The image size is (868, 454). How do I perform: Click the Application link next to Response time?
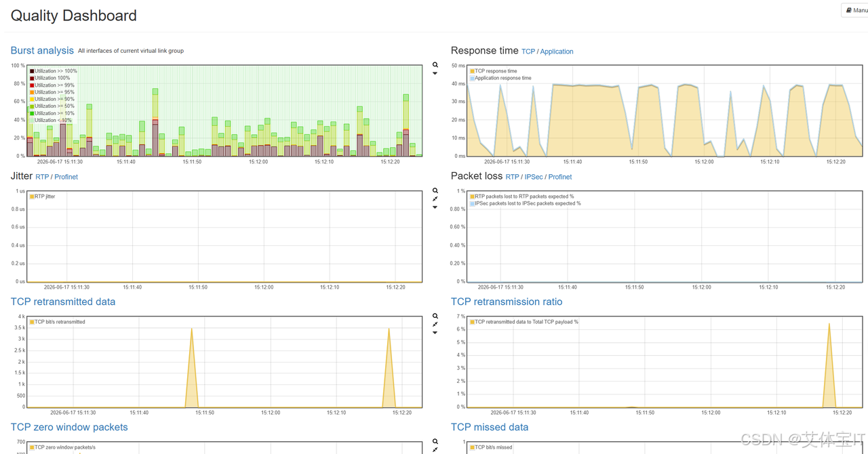pyautogui.click(x=557, y=51)
